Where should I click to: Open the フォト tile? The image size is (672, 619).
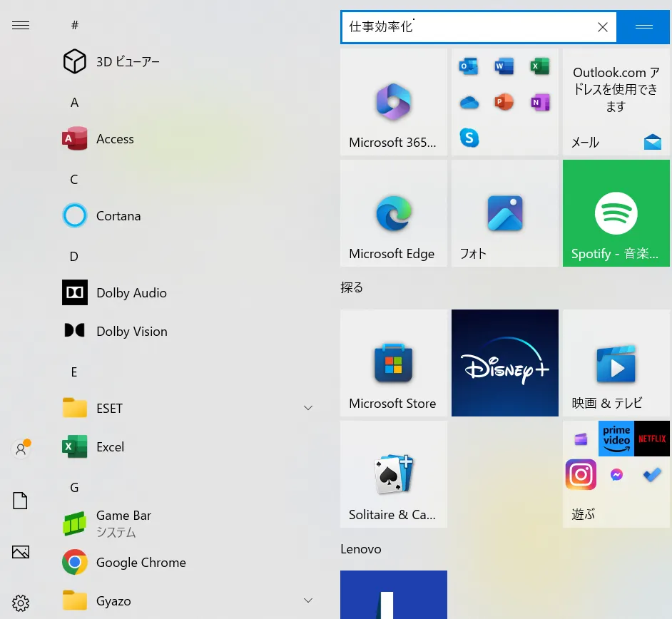[505, 213]
